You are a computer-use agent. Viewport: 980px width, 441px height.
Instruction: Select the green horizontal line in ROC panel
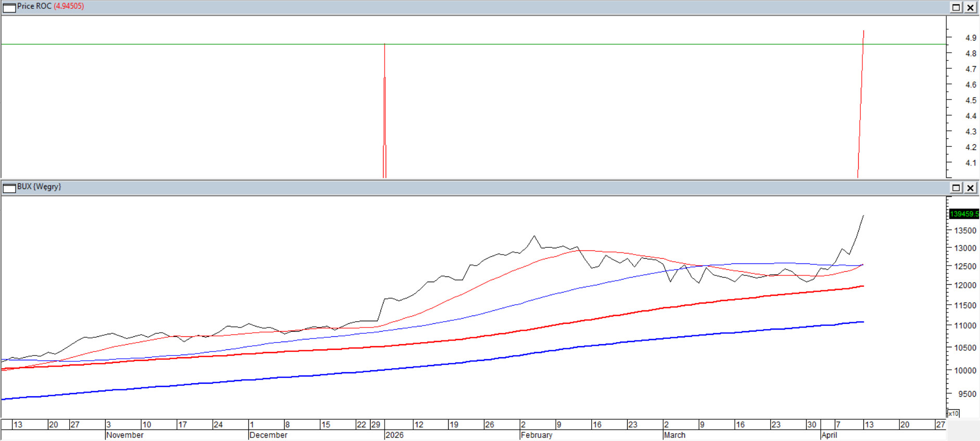[208, 44]
